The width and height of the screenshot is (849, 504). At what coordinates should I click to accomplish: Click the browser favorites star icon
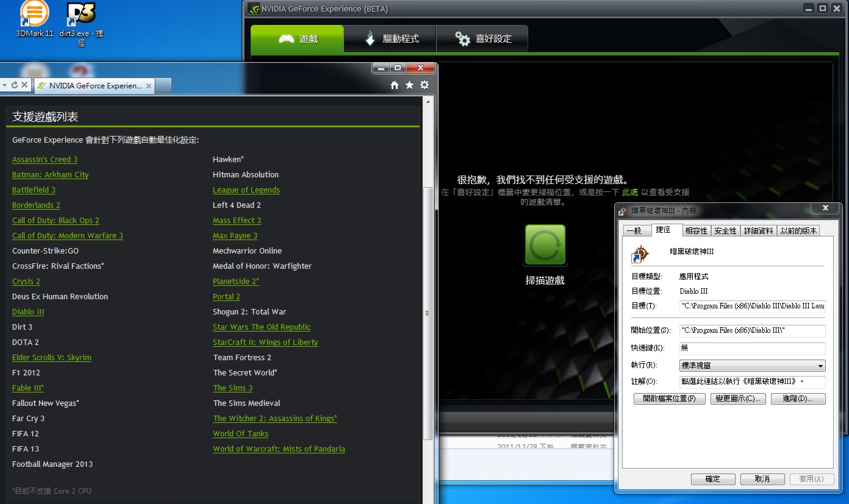[409, 85]
